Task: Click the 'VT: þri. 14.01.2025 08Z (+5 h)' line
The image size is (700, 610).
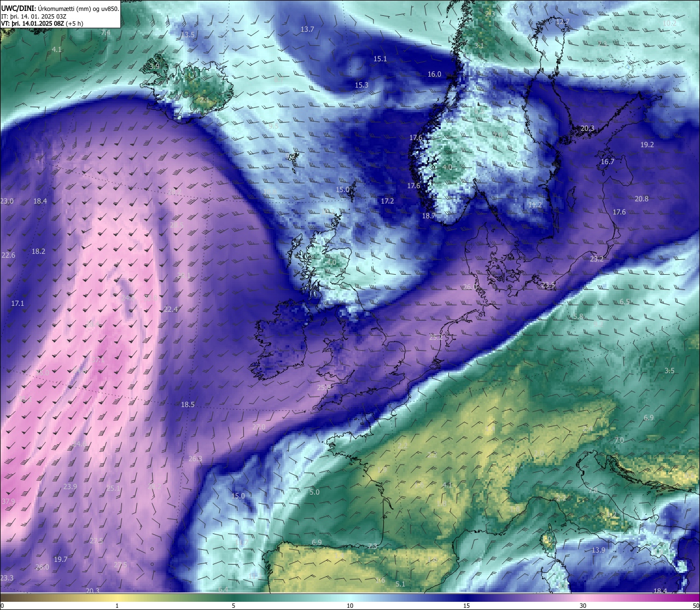Action: click(42, 24)
